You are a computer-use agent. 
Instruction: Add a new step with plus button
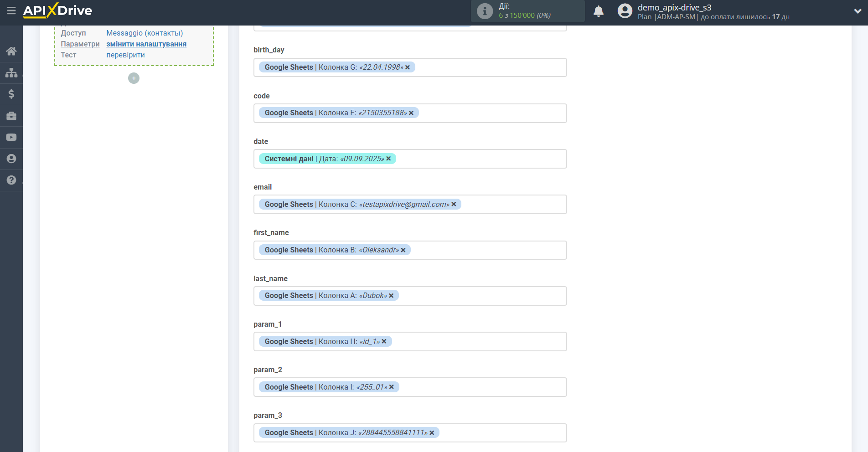(x=134, y=78)
